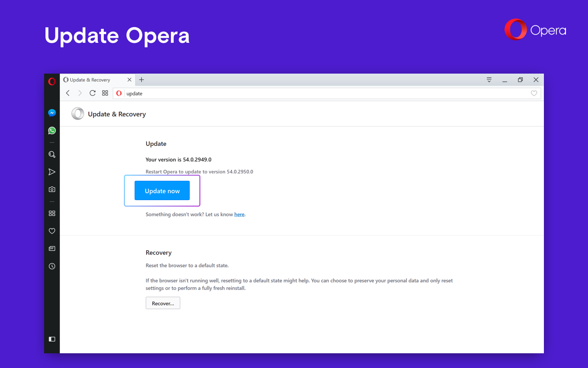Open My Flow from the sidebar

[51, 172]
